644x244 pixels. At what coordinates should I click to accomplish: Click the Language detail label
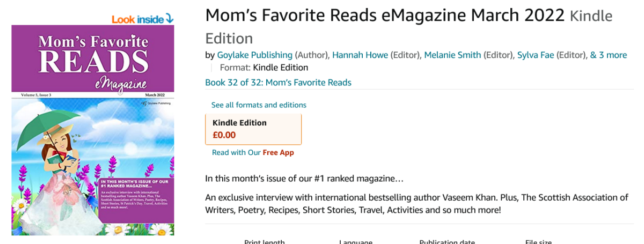pyautogui.click(x=356, y=241)
